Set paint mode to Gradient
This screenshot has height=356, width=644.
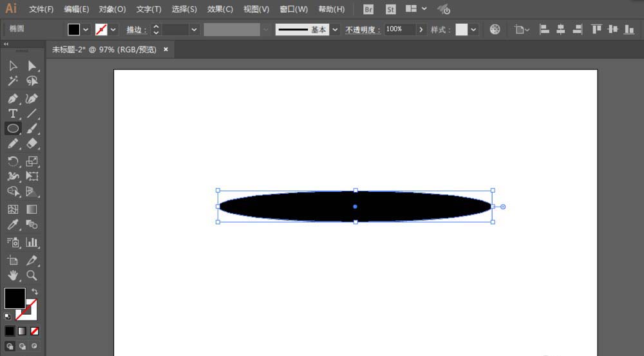22,331
